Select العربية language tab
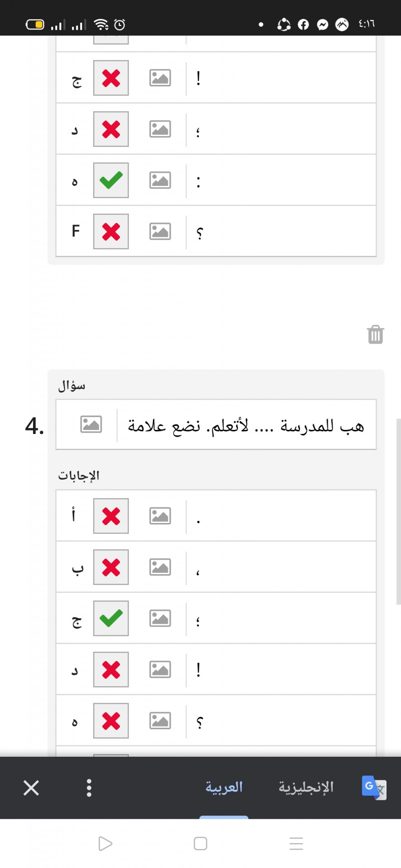The image size is (401, 868). (x=224, y=787)
